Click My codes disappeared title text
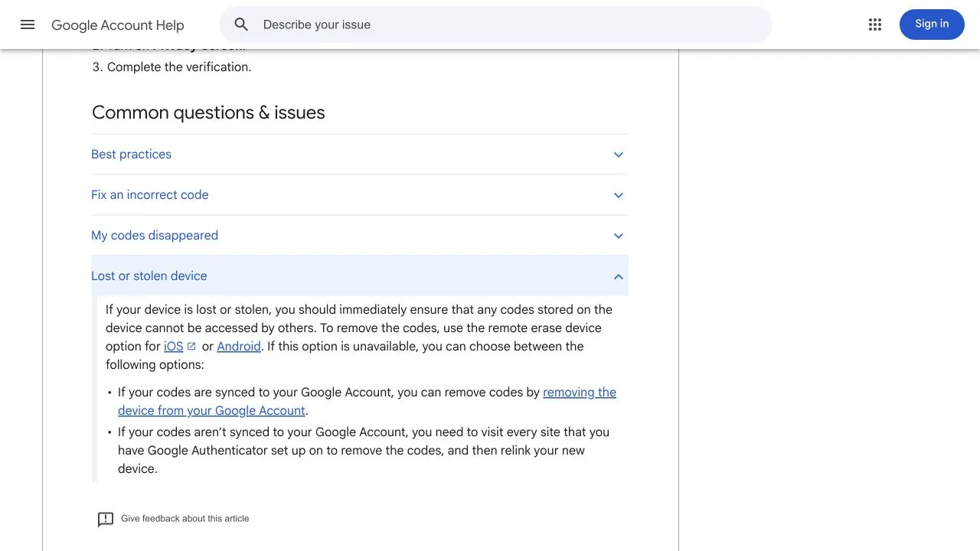This screenshot has height=551, width=980. [155, 236]
